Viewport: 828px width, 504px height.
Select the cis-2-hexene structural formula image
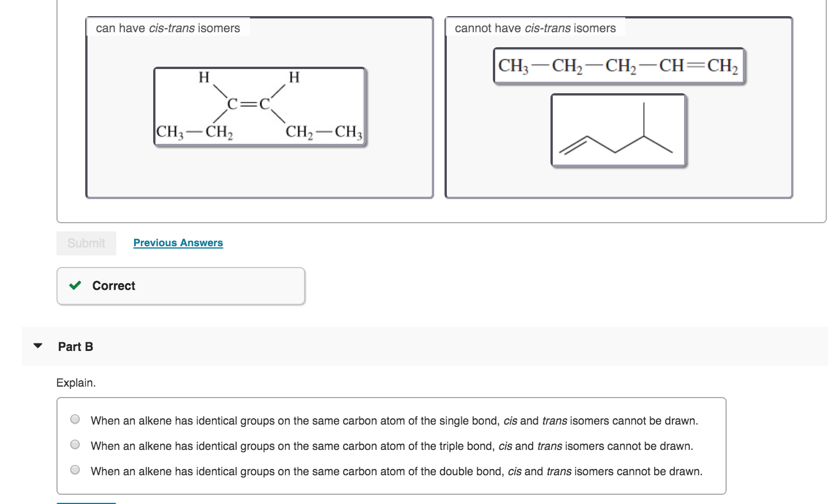pyautogui.click(x=258, y=106)
